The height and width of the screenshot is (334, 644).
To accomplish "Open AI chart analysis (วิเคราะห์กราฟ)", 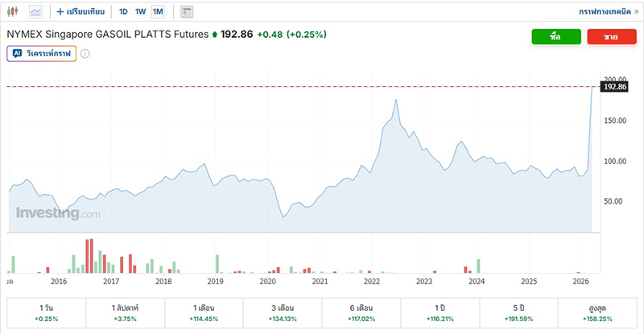I will pyautogui.click(x=41, y=54).
